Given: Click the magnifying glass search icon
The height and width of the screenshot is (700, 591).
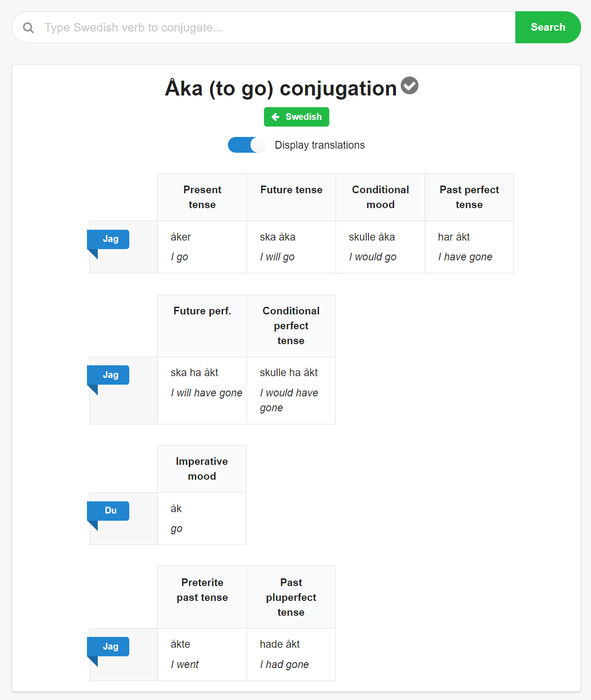Looking at the screenshot, I should coord(28,28).
